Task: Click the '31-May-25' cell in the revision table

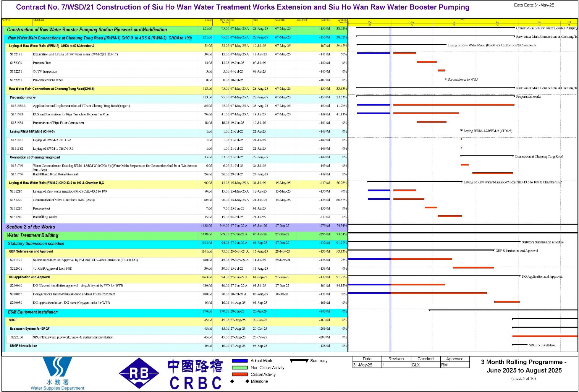Action: pyautogui.click(x=367, y=365)
